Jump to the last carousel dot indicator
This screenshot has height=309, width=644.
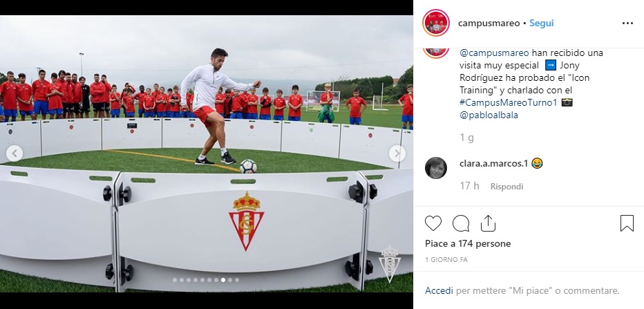click(237, 280)
